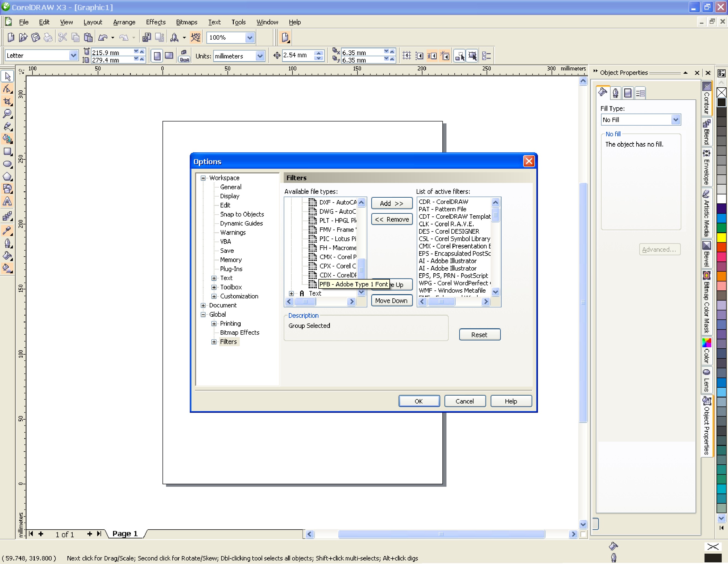The image size is (728, 564).
Task: Open the Arrange menu
Action: pyautogui.click(x=124, y=22)
